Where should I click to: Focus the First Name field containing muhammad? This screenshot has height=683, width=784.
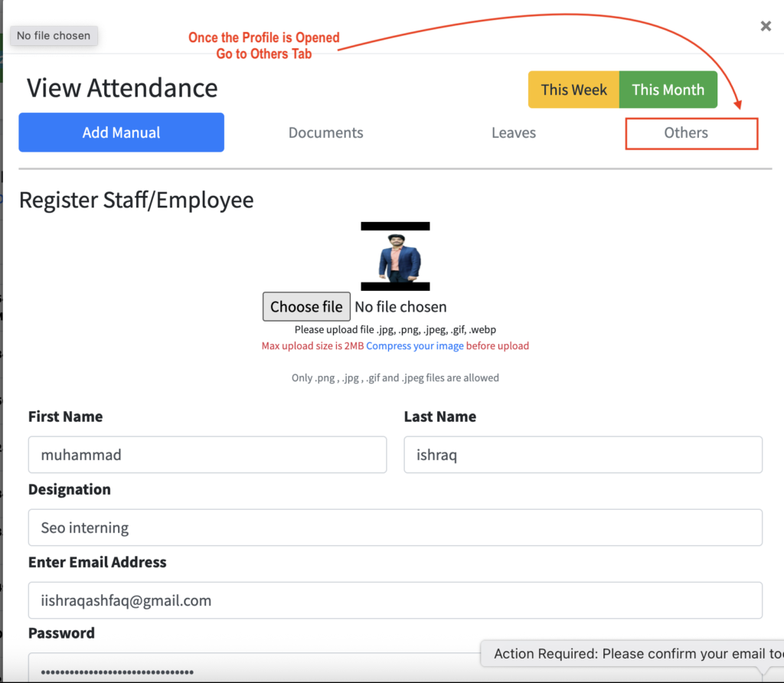(x=207, y=455)
